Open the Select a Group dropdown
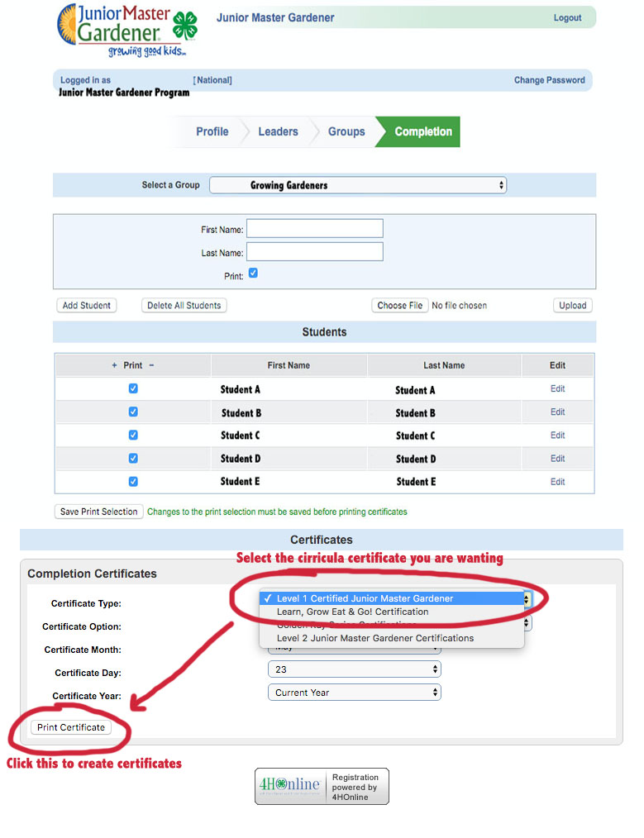Viewport: 644px width, 838px height. coord(357,186)
